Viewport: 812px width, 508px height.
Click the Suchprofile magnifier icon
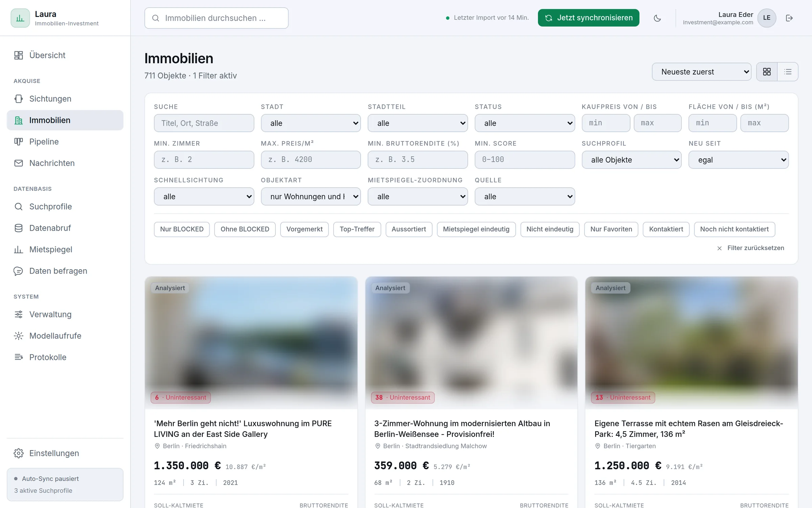pos(19,207)
